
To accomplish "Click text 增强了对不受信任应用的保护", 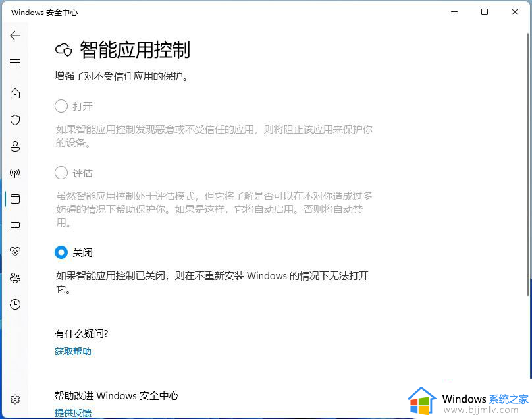I will (121, 76).
